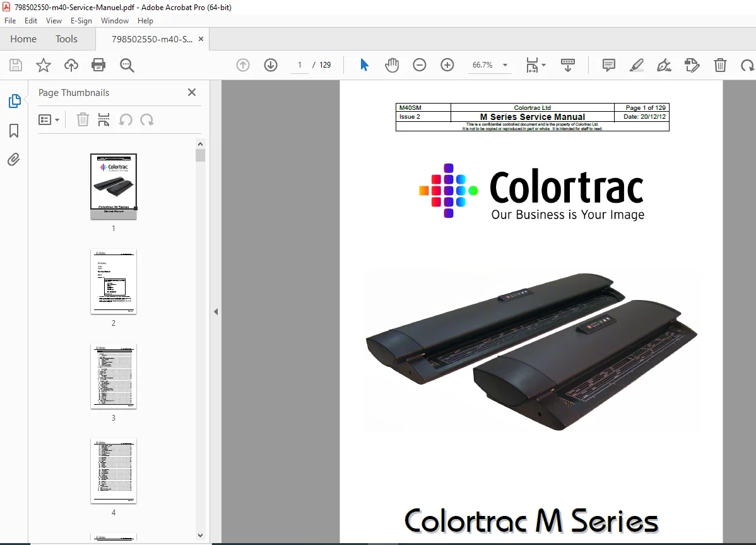The image size is (756, 545).
Task: Activate the Hand pan tool
Action: pyautogui.click(x=392, y=65)
